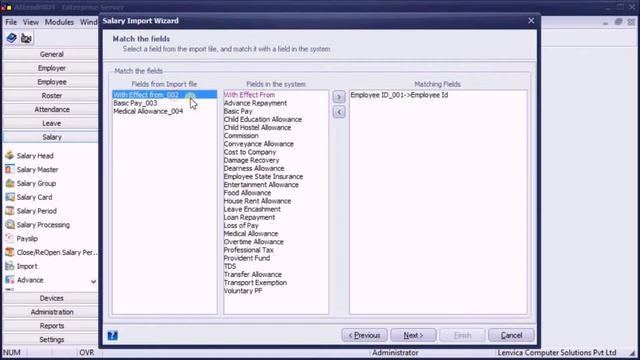Screen dimensions: 640x360
Task: Expand the Settings section
Action: pos(51,340)
